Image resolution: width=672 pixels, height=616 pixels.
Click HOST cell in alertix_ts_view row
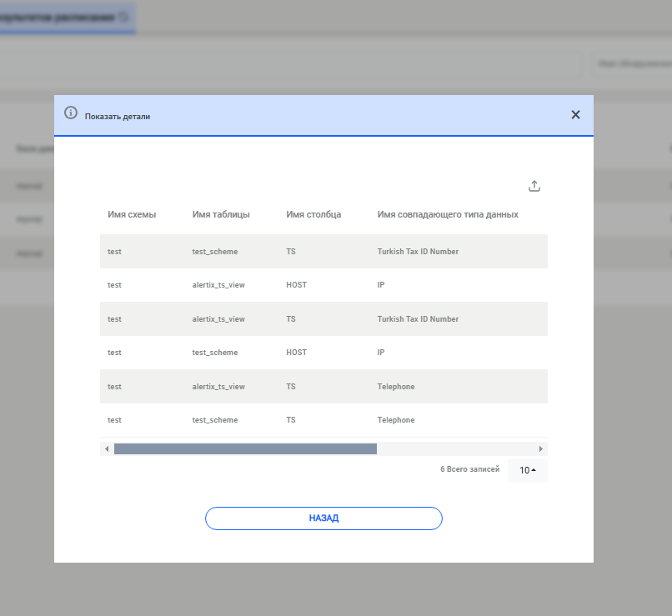(x=297, y=285)
